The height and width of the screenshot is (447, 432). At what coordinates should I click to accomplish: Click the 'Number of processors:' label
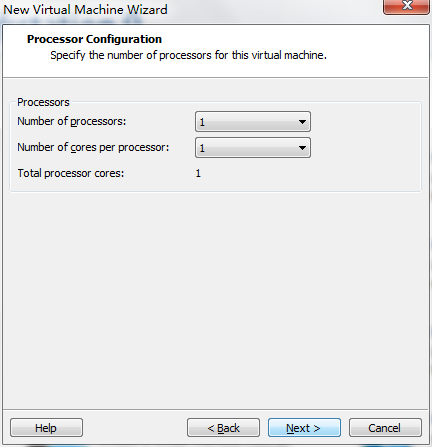point(72,121)
